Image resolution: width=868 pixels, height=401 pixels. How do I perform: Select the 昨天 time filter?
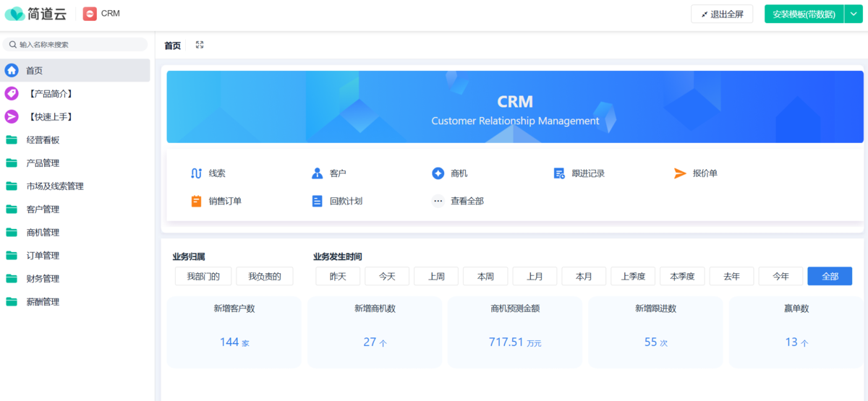pyautogui.click(x=338, y=276)
